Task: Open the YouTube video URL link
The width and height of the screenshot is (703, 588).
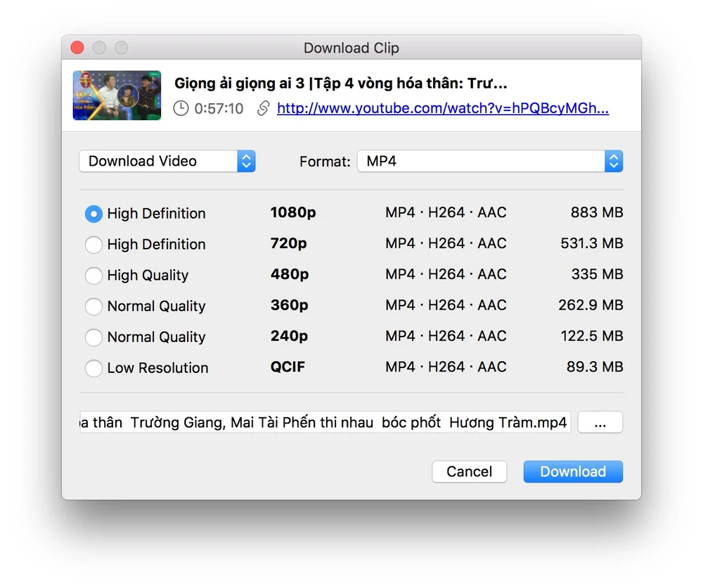Action: tap(442, 108)
